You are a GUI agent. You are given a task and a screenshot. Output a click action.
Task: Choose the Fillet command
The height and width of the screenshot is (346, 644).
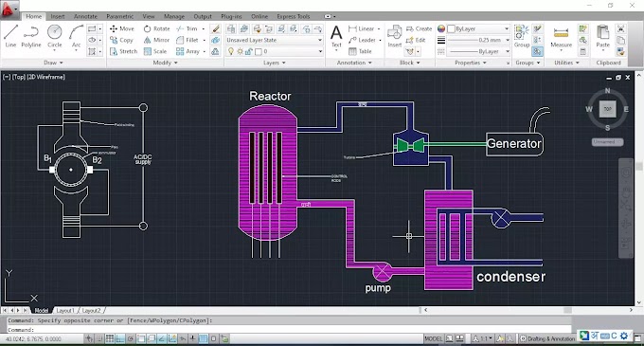(x=188, y=40)
